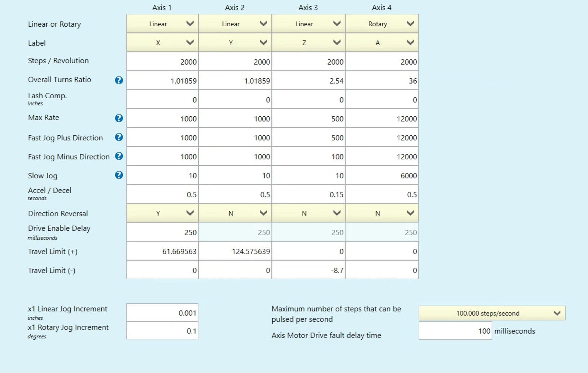The width and height of the screenshot is (588, 373).
Task: Open Axis 1 Linear or Rotary dropdown
Action: tap(162, 24)
